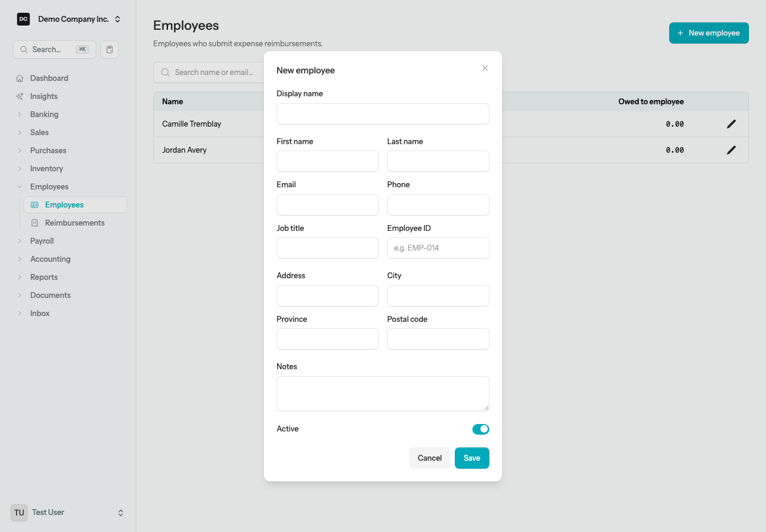Edit Jordan Avery with pencil icon

click(731, 150)
